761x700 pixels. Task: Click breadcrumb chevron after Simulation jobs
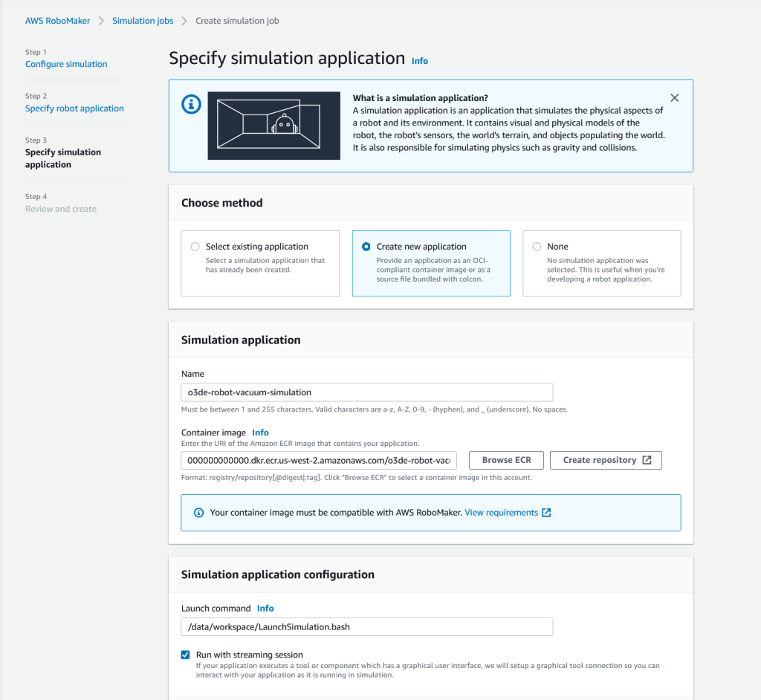[184, 21]
